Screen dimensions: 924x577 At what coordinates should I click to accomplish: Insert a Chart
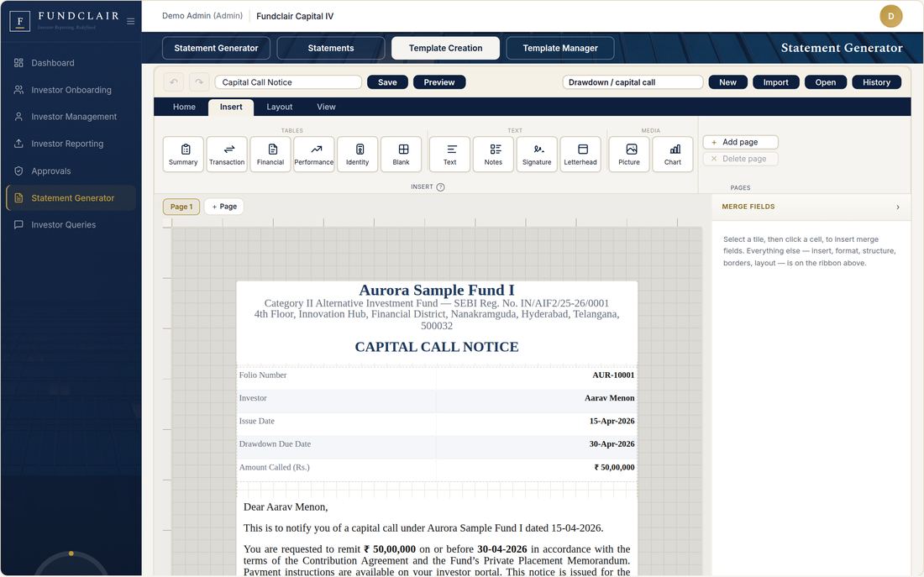[x=673, y=155]
